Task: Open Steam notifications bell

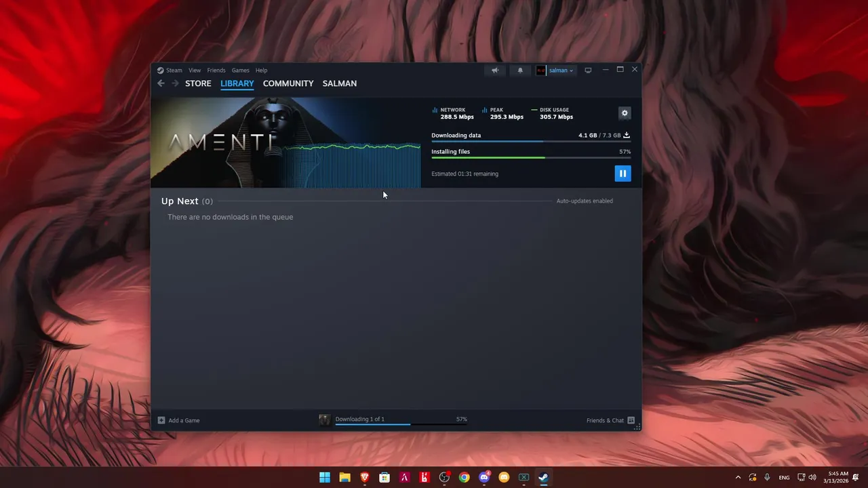Action: 520,70
